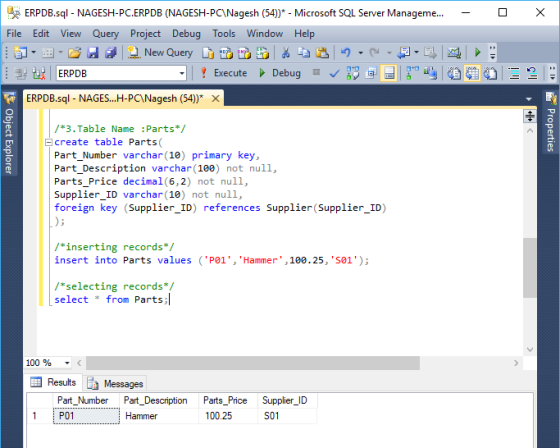
Task: Open SQL editor toolbar overflow options
Action: pyautogui.click(x=552, y=73)
